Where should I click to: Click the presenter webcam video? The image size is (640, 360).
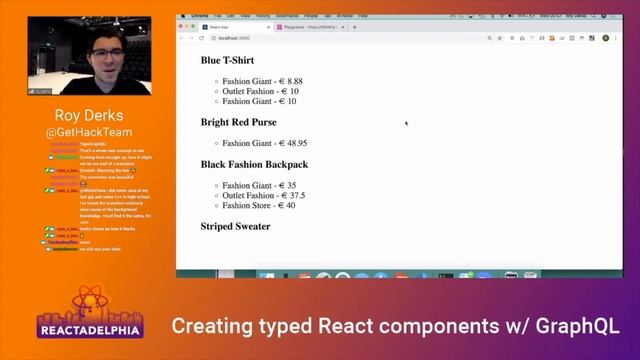click(89, 56)
